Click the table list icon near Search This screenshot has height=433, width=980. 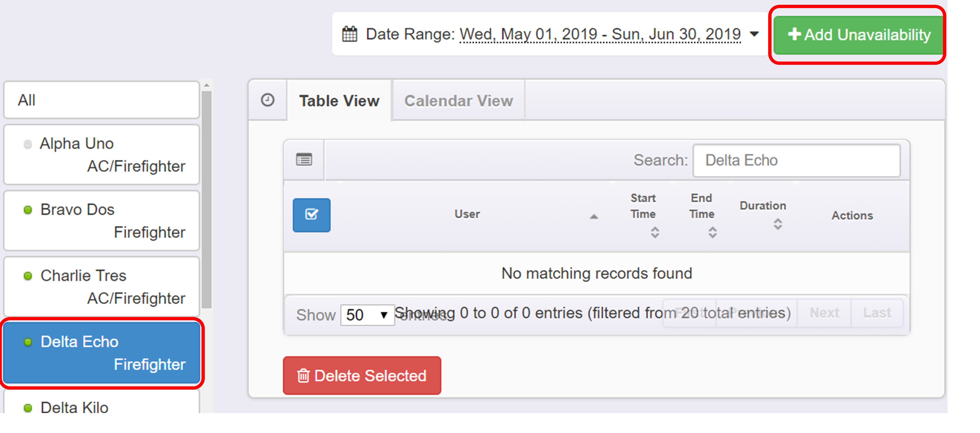tap(303, 160)
